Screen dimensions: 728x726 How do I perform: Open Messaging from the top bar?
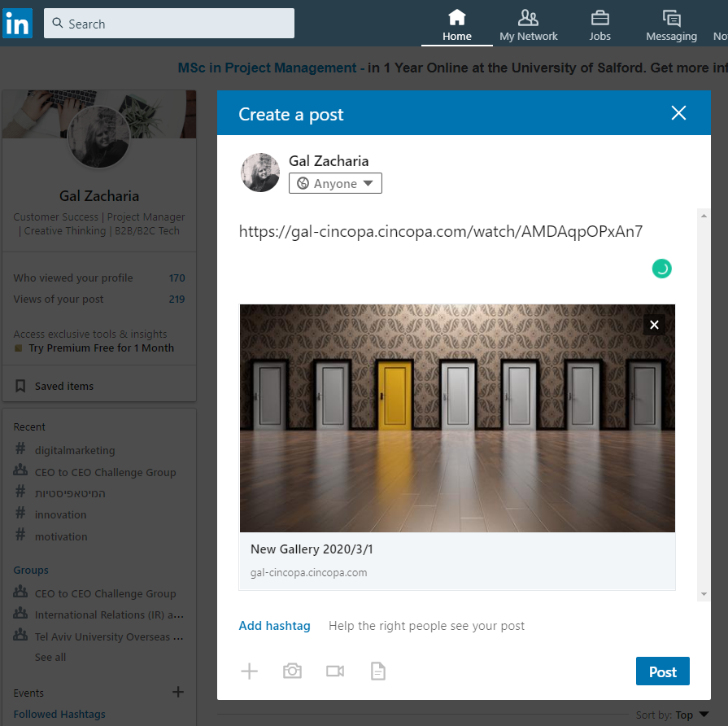(x=671, y=24)
